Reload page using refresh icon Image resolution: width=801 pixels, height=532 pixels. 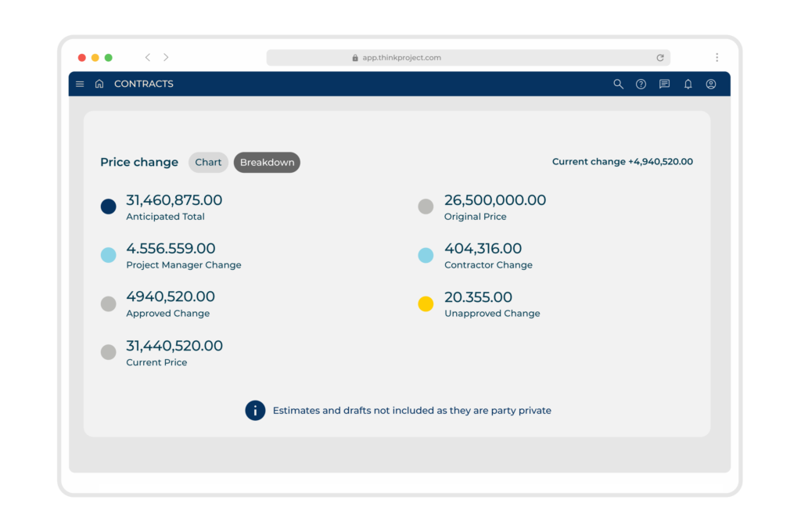[x=660, y=58]
